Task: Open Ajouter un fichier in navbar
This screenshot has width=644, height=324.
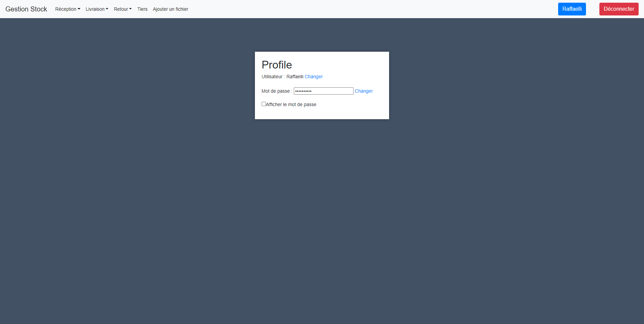Action: [170, 9]
